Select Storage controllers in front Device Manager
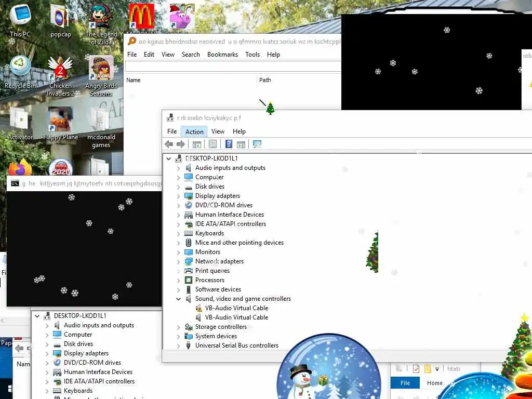This screenshot has height=399, width=532. 221,327
